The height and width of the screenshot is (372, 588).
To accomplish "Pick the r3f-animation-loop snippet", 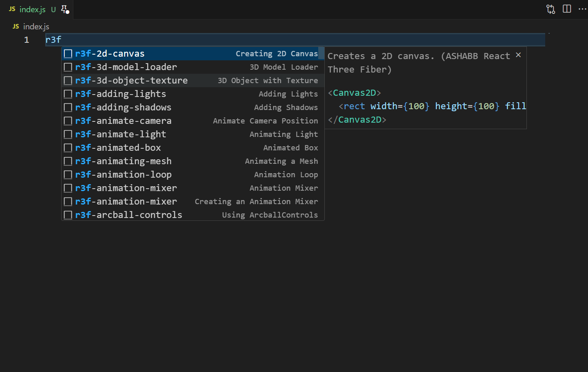I will [x=193, y=175].
